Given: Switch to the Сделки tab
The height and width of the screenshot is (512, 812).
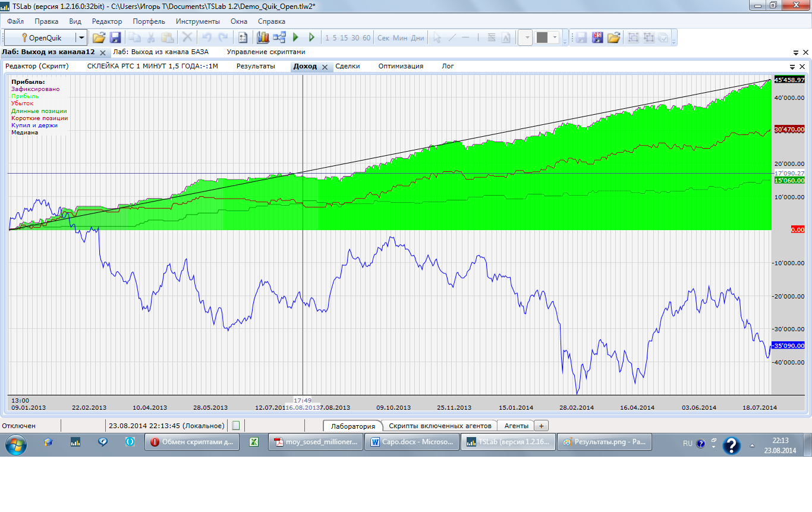Looking at the screenshot, I should (x=348, y=66).
